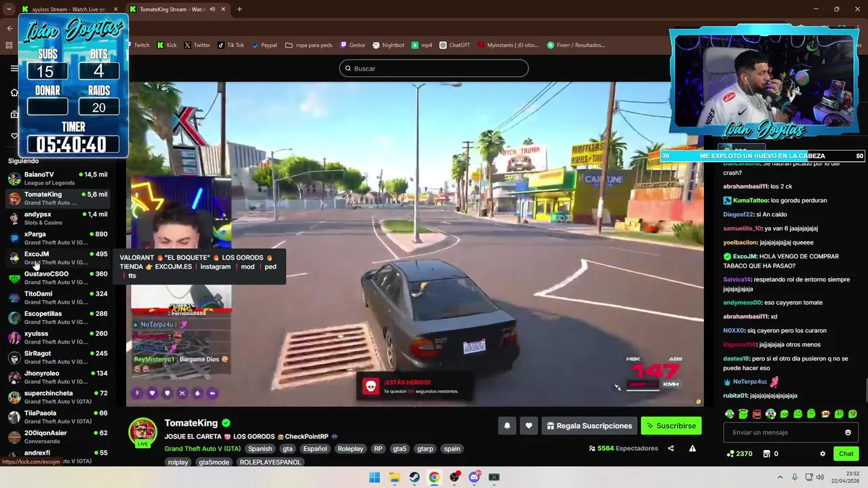
Task: Open BaianoTV channel in the sidebar
Action: point(58,178)
